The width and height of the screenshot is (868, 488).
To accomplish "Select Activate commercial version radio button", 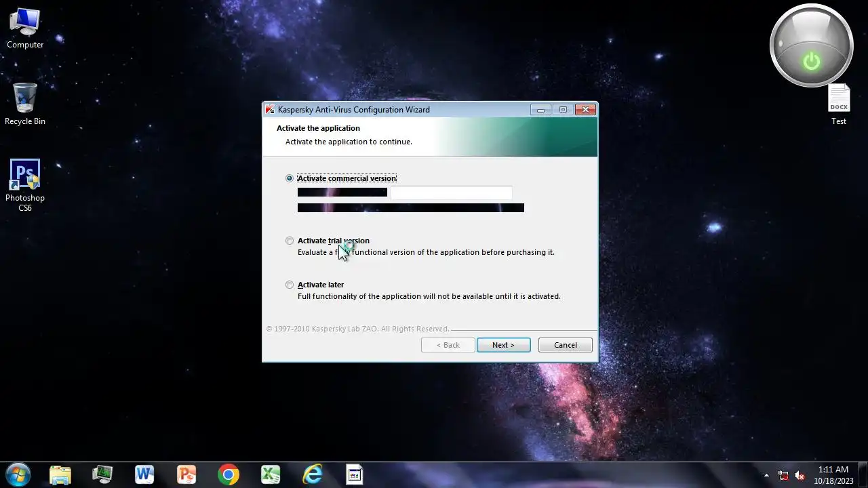I will (290, 178).
